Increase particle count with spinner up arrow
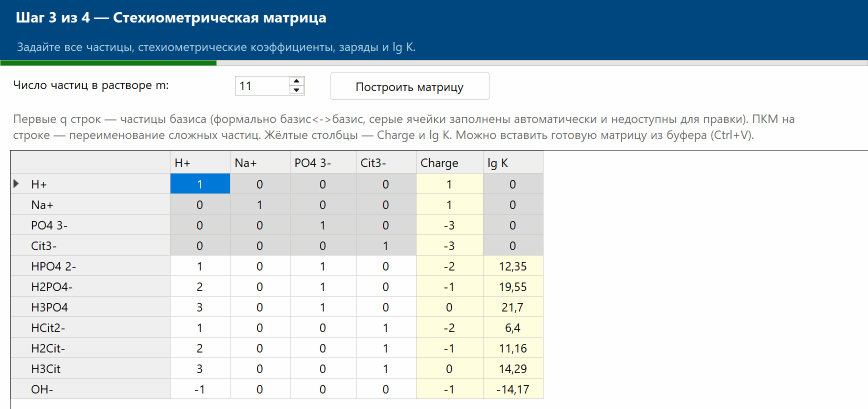Screen dimensions: 868x409 pyautogui.click(x=297, y=81)
